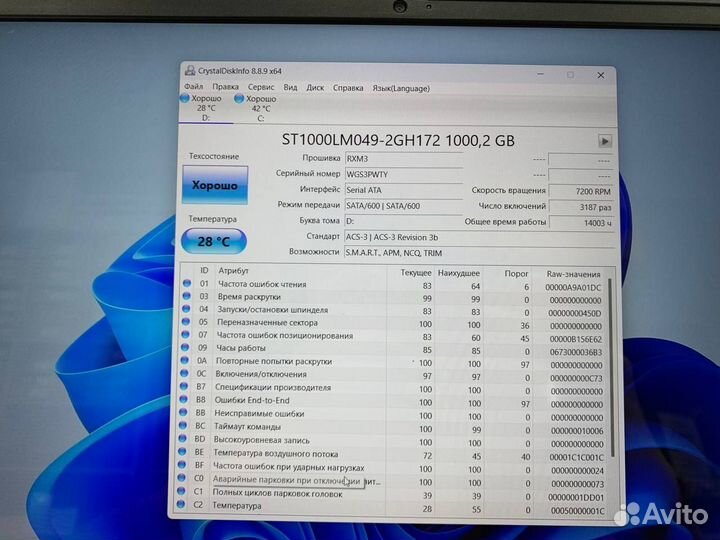The image size is (720, 540).
Task: Click the SMART table vertical scrollbar
Action: coord(611,365)
